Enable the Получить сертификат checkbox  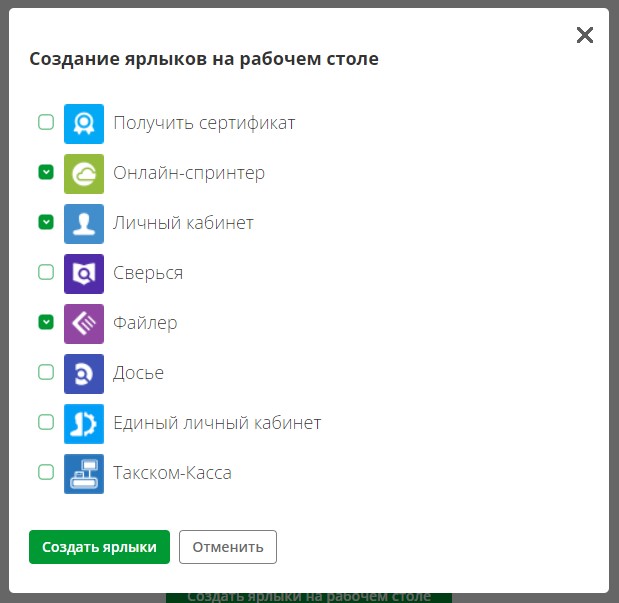tap(46, 122)
